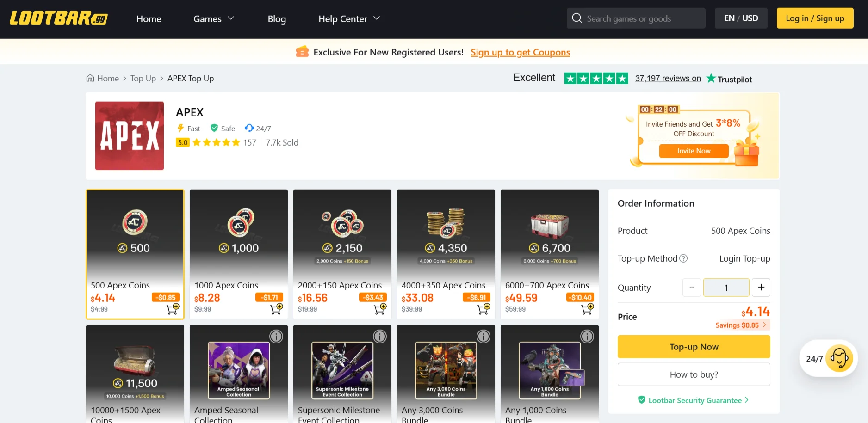The image size is (868, 423).
Task: Click the Invite Now button
Action: [693, 151]
